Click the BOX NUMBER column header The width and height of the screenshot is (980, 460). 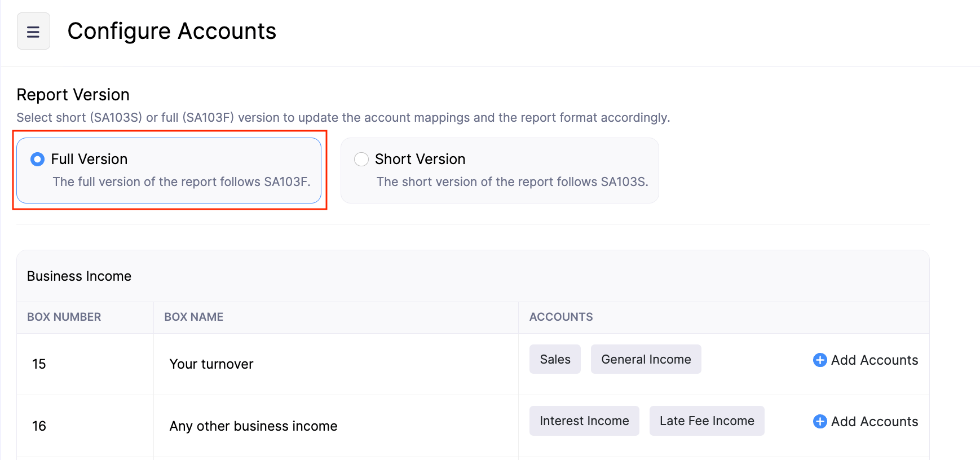click(x=64, y=317)
